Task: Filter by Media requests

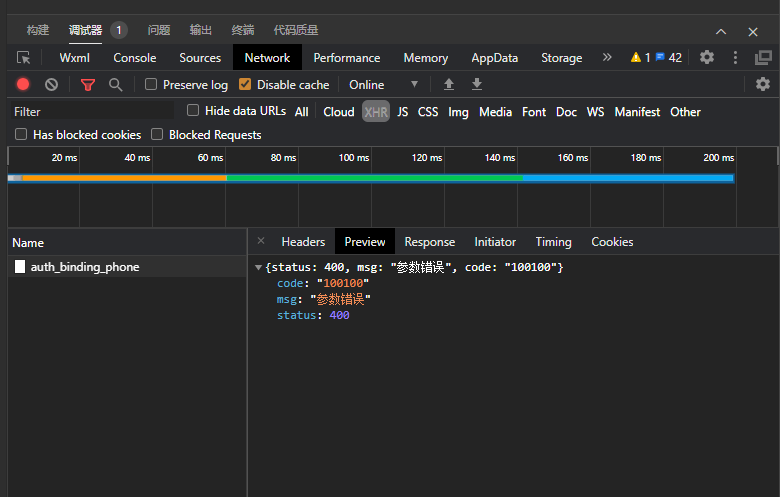Action: [495, 112]
